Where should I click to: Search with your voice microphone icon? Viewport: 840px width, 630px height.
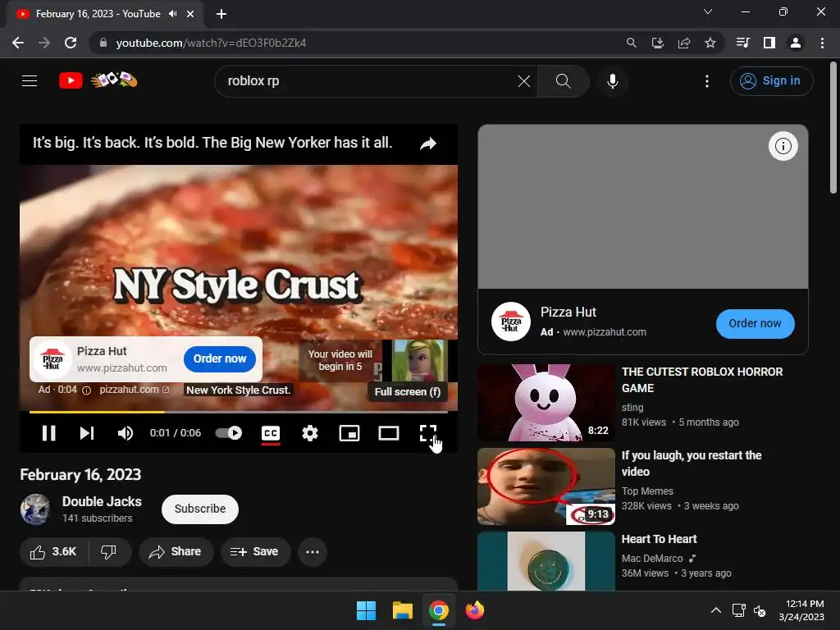coord(612,81)
